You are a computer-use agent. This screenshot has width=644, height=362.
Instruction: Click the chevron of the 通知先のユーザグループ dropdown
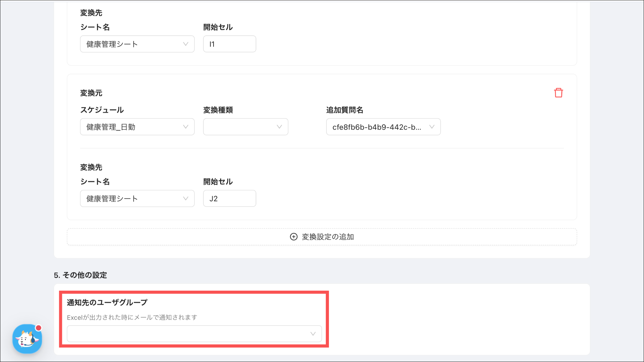pyautogui.click(x=313, y=334)
